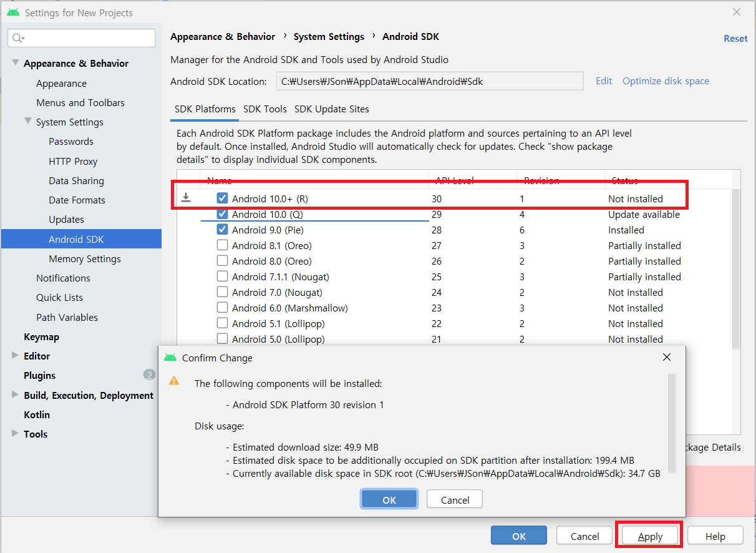This screenshot has width=756, height=553.
Task: Cancel the Confirm Change dialog
Action: (455, 499)
